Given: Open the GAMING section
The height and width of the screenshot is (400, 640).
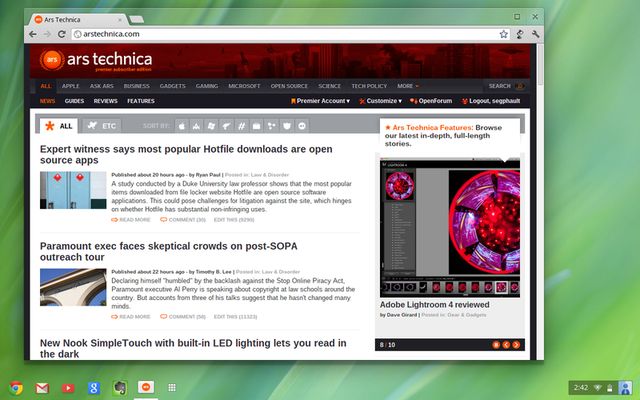Looking at the screenshot, I should pyautogui.click(x=207, y=86).
